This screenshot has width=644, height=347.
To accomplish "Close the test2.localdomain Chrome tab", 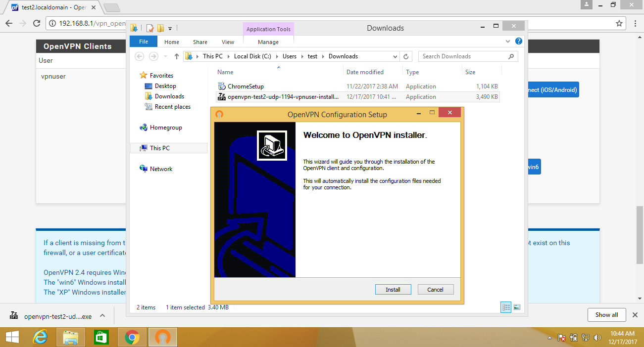I will (93, 7).
